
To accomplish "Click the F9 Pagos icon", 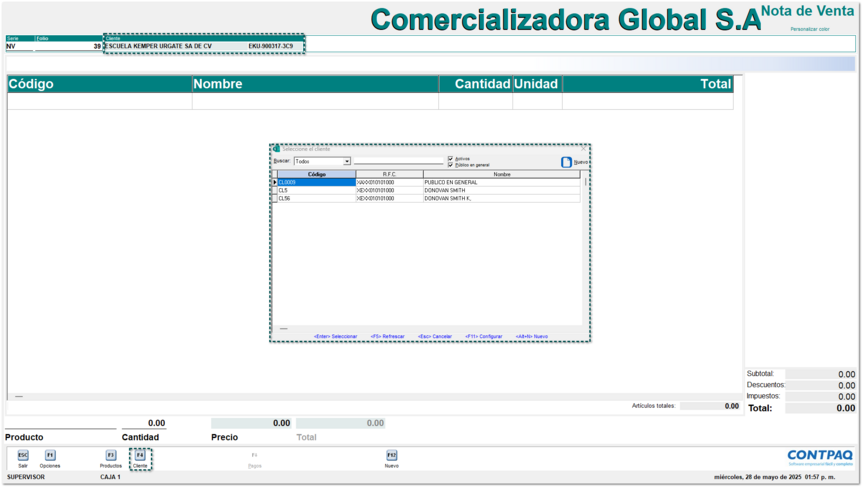I will click(255, 457).
